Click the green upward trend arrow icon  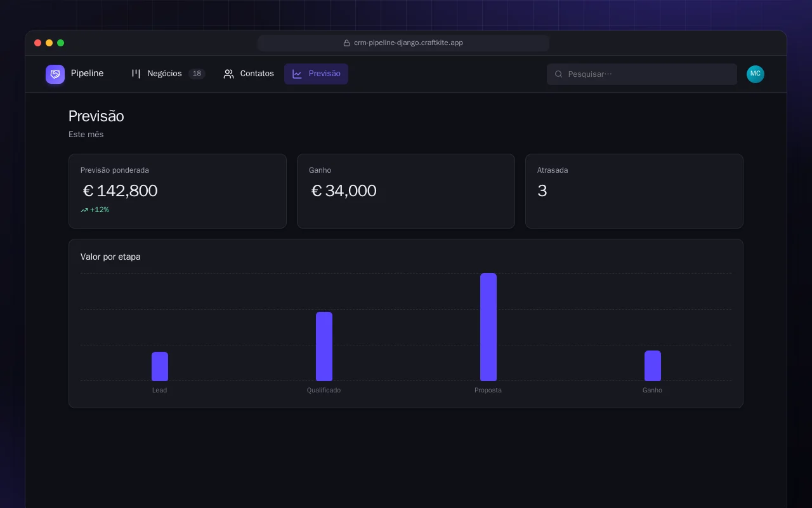coord(84,210)
